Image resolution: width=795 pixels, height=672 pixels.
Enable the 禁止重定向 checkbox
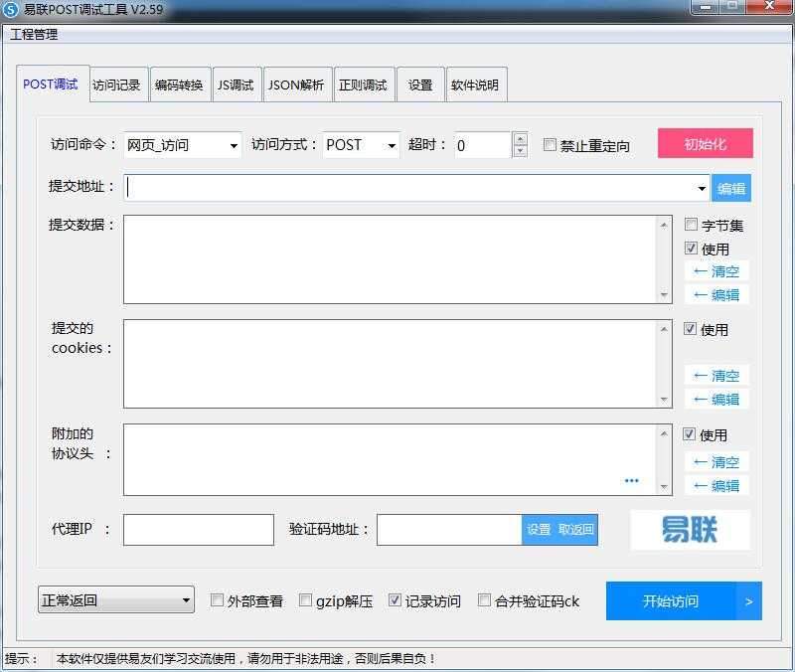coord(551,144)
